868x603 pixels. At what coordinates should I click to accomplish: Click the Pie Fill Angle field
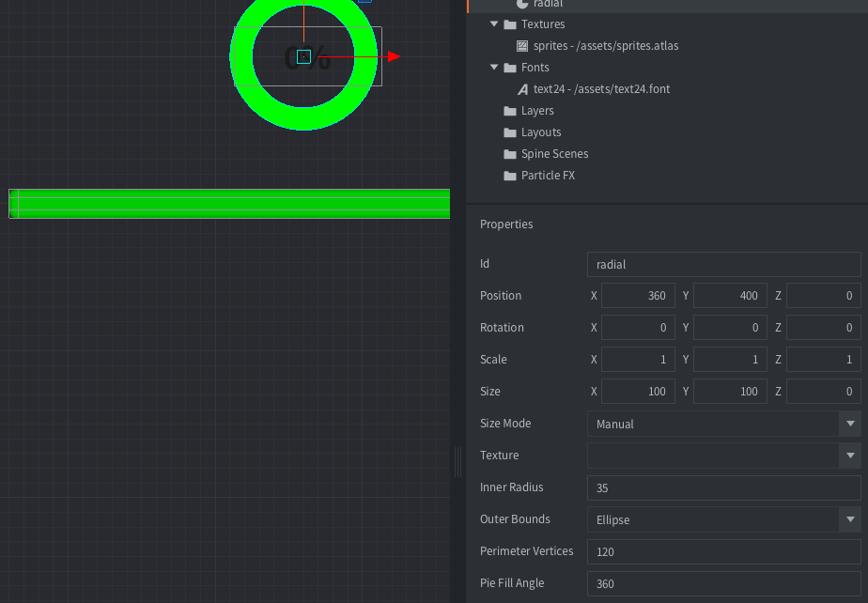[724, 583]
